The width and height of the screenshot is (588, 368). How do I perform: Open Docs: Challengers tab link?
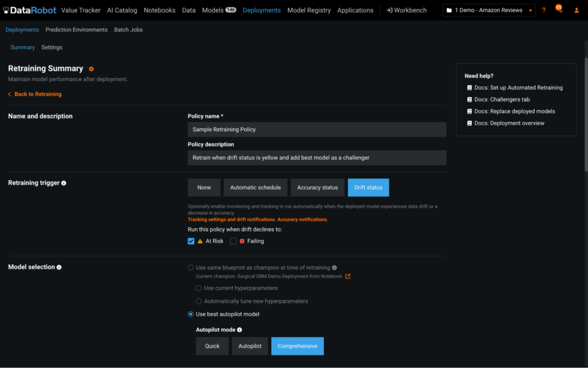[x=501, y=99]
